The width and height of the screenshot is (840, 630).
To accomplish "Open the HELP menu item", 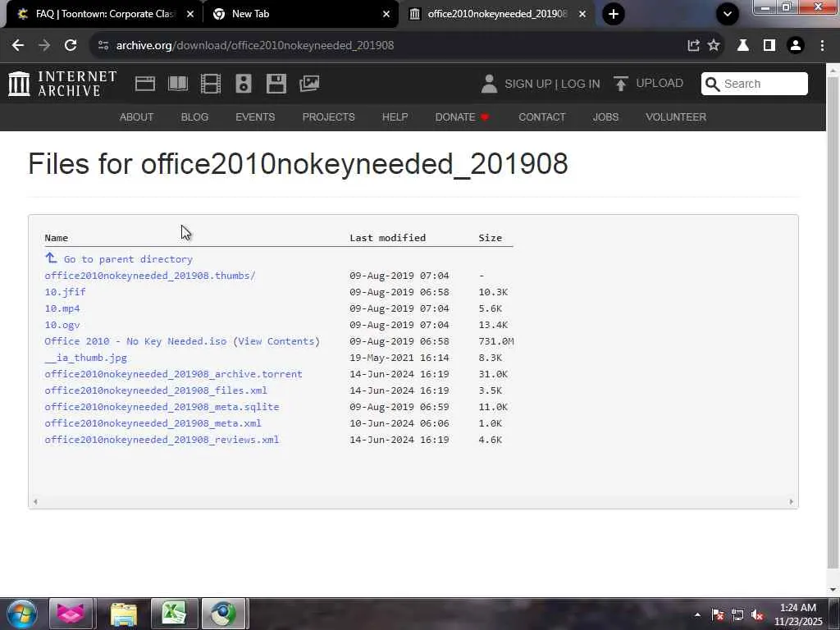I will pos(395,117).
